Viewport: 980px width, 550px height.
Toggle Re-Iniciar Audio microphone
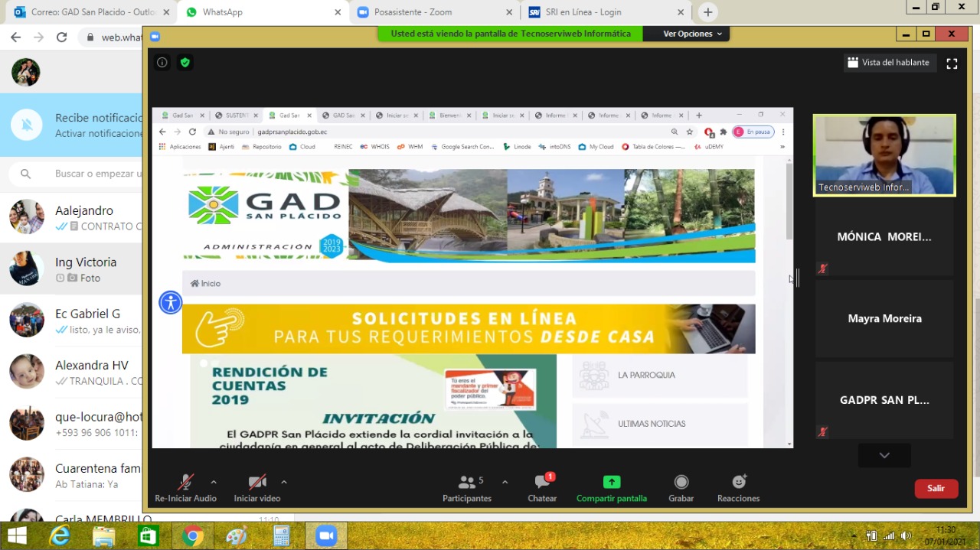[x=185, y=483]
